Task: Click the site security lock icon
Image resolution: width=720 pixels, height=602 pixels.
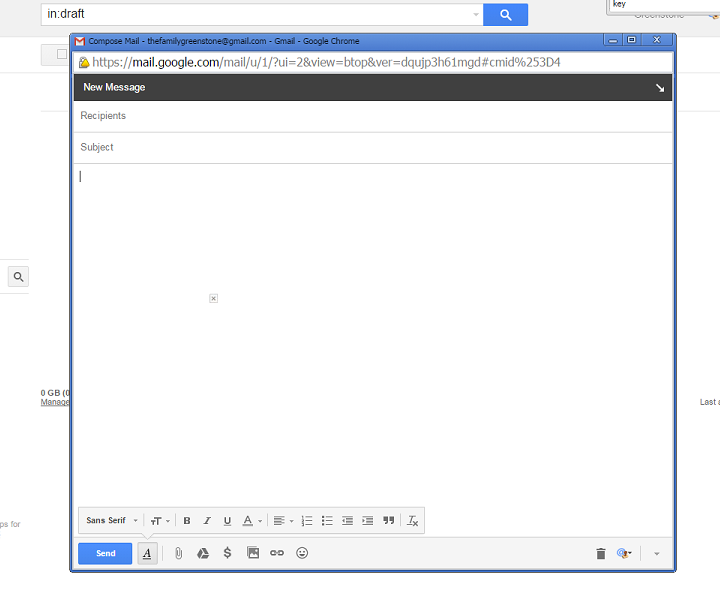Action: (84, 62)
